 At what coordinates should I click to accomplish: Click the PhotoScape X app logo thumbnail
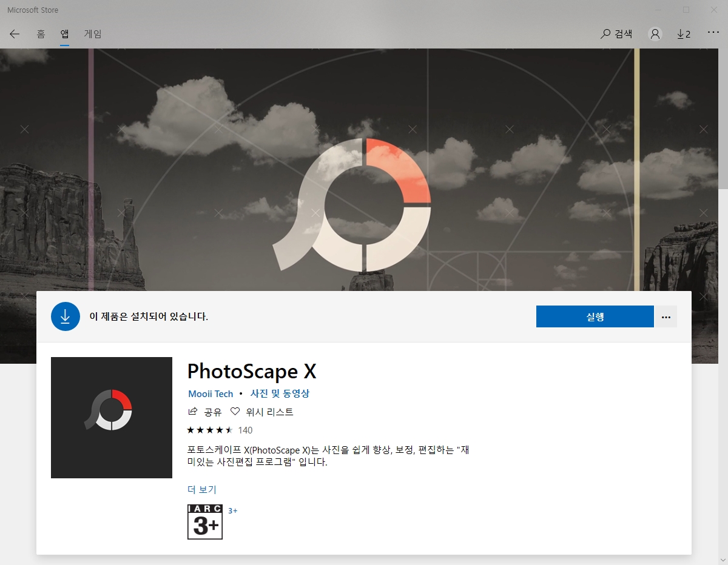pos(112,418)
